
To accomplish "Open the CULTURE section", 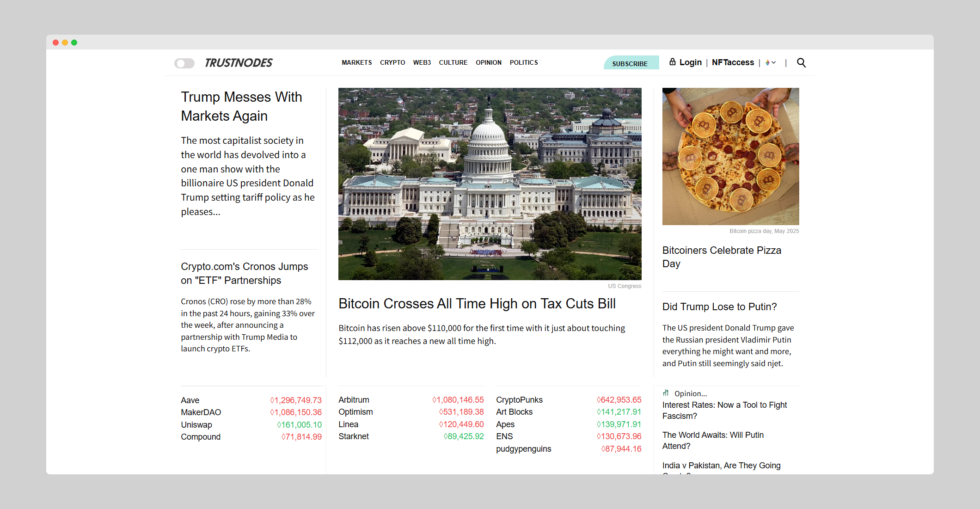I will (453, 62).
